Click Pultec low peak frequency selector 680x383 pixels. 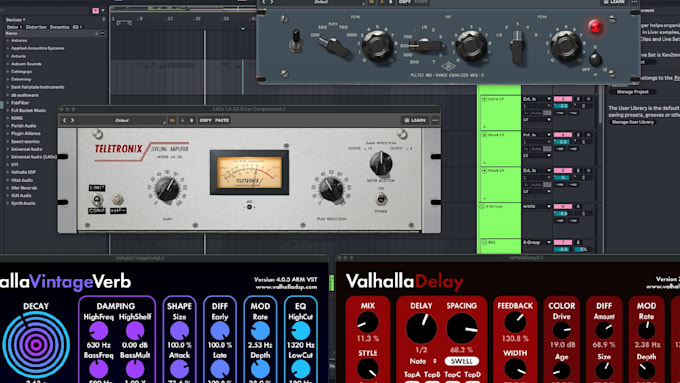pos(334,46)
